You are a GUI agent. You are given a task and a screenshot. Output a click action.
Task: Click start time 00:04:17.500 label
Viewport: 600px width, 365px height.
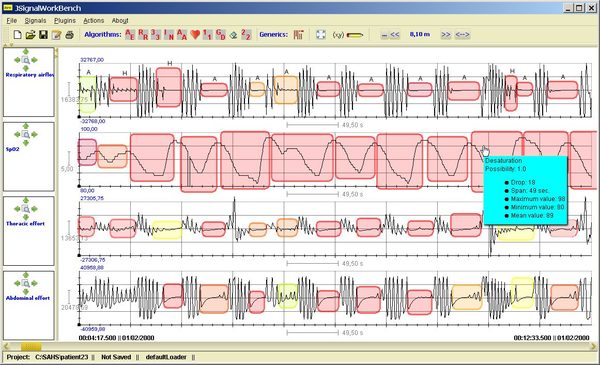pos(98,338)
